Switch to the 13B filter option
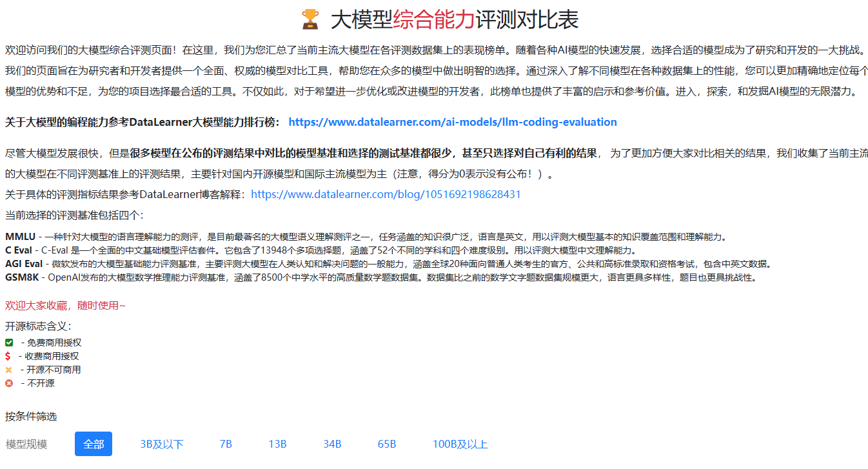Viewport: 868px width, 469px height. click(x=277, y=444)
